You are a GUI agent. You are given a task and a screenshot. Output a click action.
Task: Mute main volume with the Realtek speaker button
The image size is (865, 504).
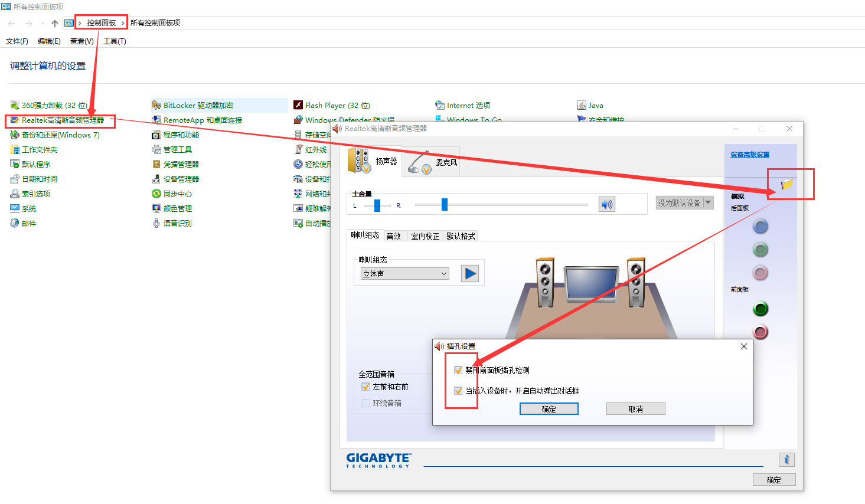click(x=606, y=204)
